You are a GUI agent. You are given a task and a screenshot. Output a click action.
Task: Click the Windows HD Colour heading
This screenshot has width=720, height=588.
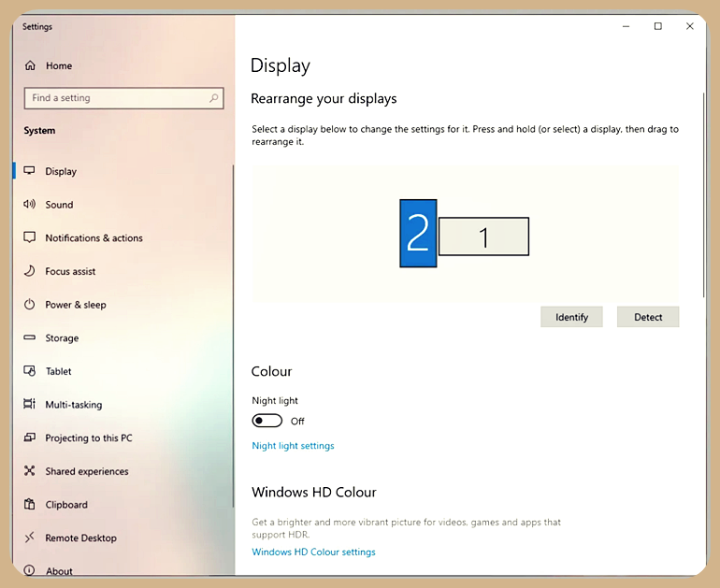314,492
